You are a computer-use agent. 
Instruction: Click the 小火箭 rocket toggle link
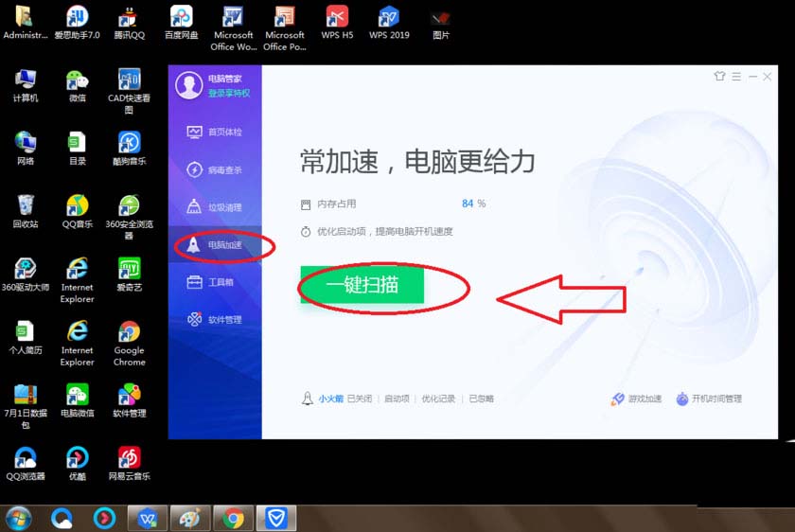tap(330, 399)
